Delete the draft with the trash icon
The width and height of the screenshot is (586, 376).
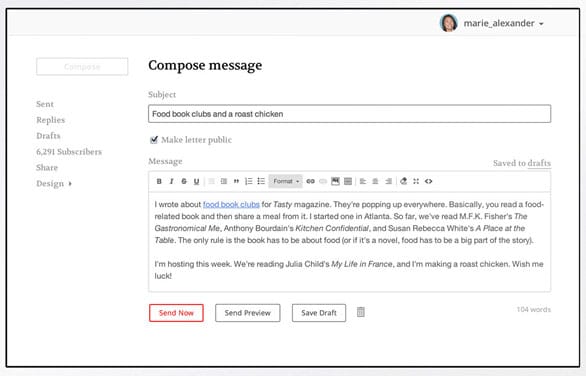[x=361, y=312]
